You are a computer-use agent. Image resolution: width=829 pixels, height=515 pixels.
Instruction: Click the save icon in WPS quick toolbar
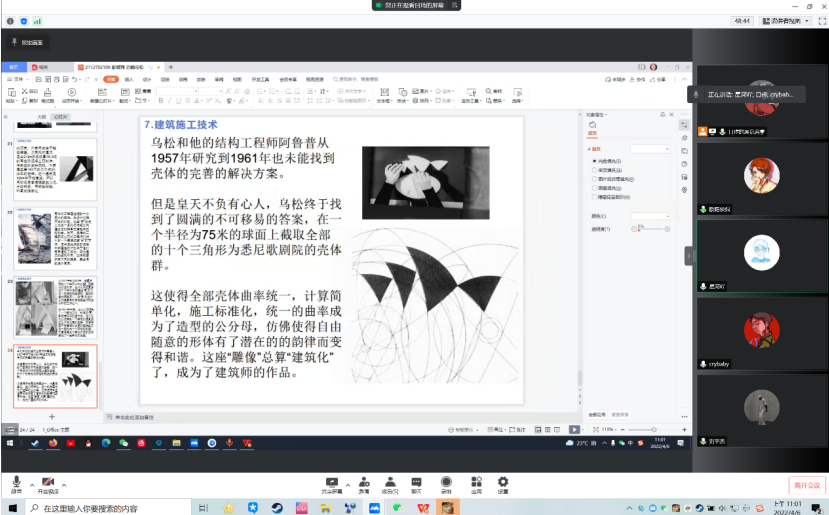[x=39, y=79]
